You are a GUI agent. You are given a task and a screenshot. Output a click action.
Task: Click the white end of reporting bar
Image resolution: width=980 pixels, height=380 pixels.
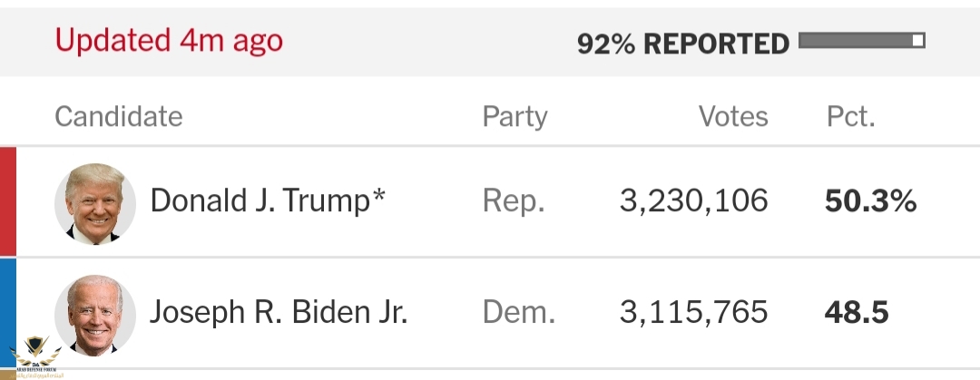click(x=918, y=41)
